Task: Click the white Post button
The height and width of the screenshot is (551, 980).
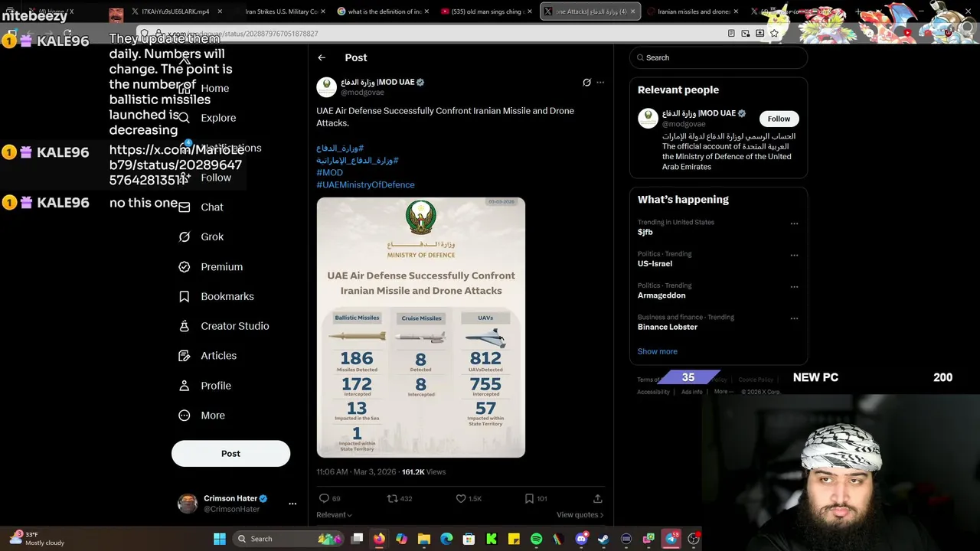Action: [230, 454]
